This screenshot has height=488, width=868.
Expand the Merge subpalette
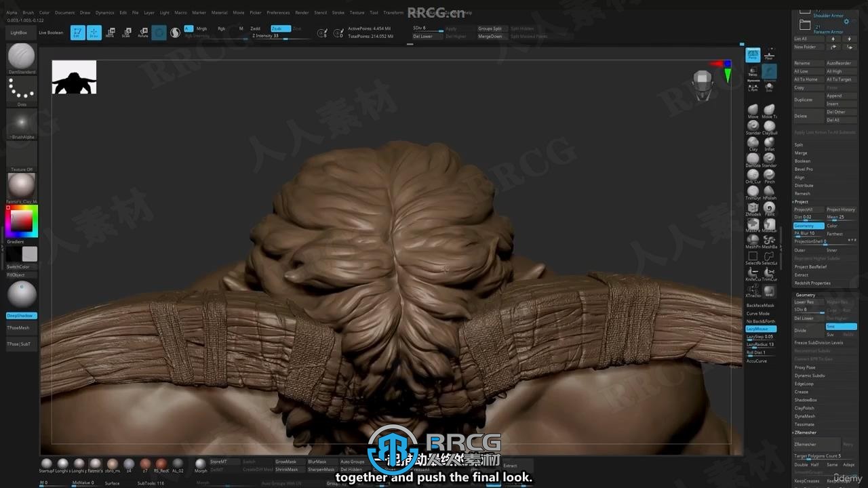[801, 152]
